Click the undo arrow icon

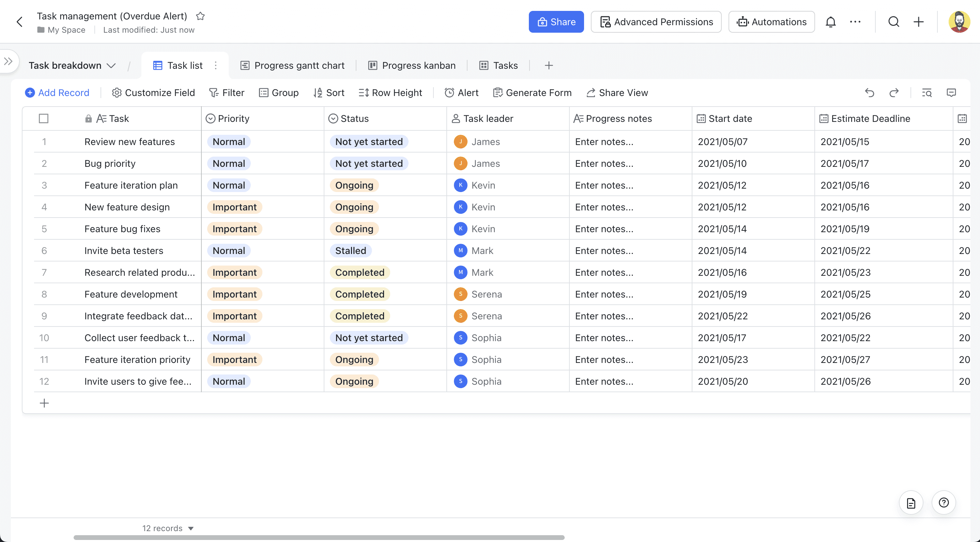point(869,93)
